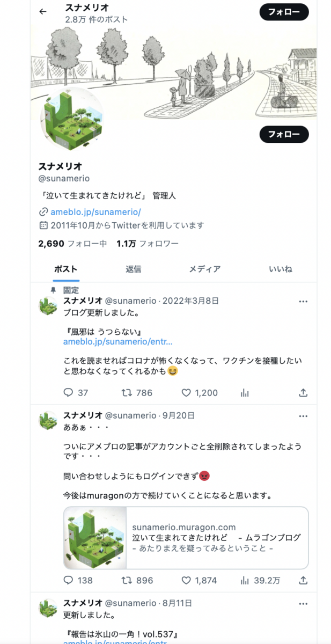Switch to the メディア tab

pyautogui.click(x=204, y=269)
